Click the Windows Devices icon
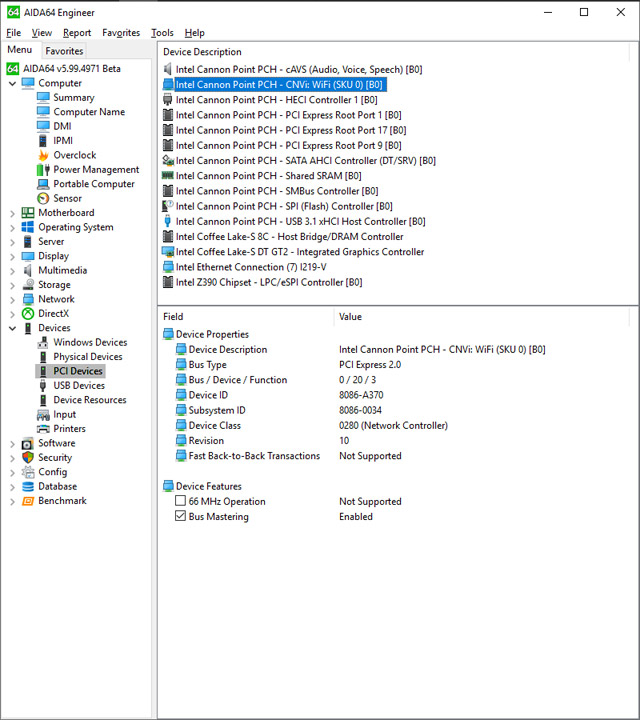640x720 pixels. [x=43, y=343]
